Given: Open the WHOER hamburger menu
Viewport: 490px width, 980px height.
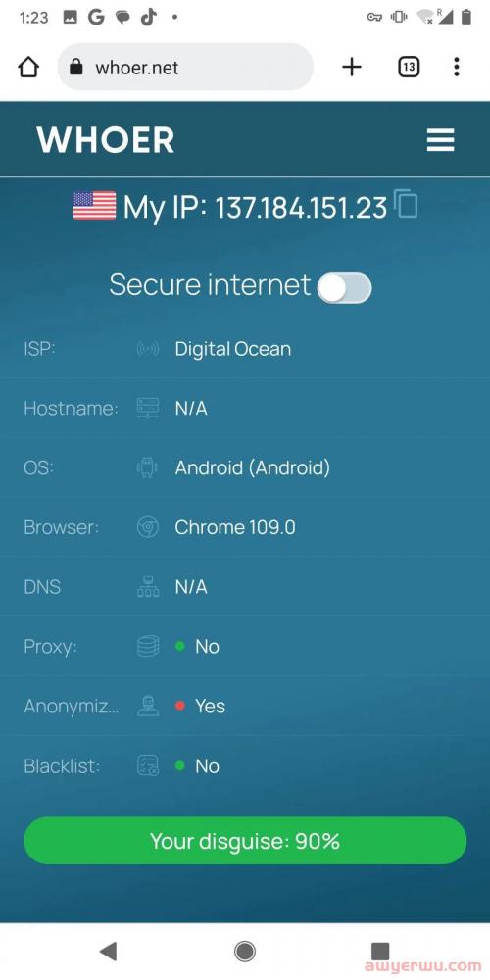Looking at the screenshot, I should pyautogui.click(x=440, y=140).
